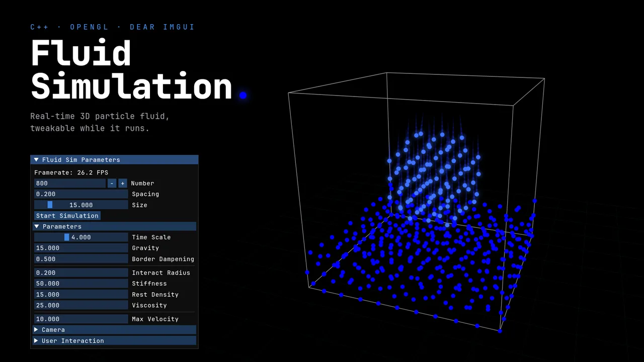The height and width of the screenshot is (362, 644).
Task: Click the Size label
Action: [x=139, y=205]
